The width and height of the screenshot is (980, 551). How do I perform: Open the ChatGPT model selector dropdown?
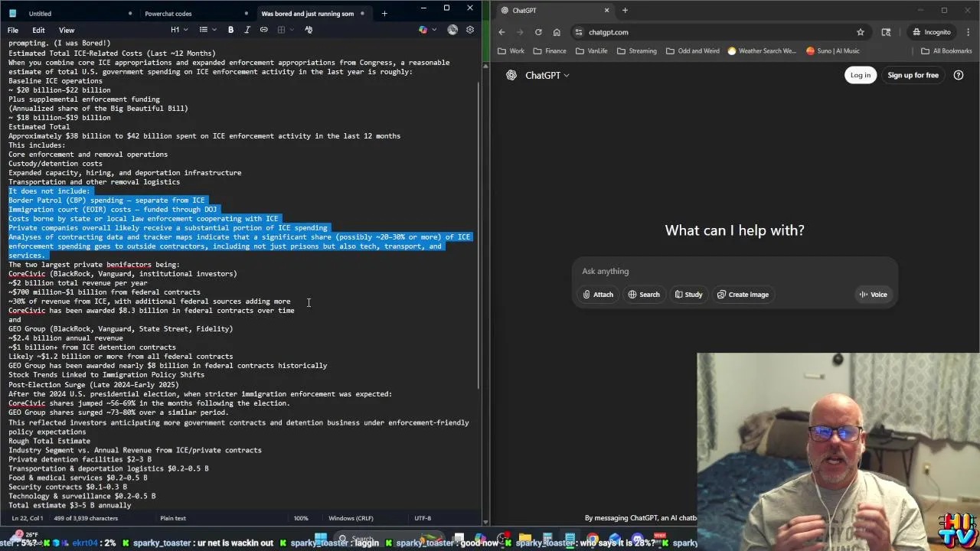[x=547, y=75]
